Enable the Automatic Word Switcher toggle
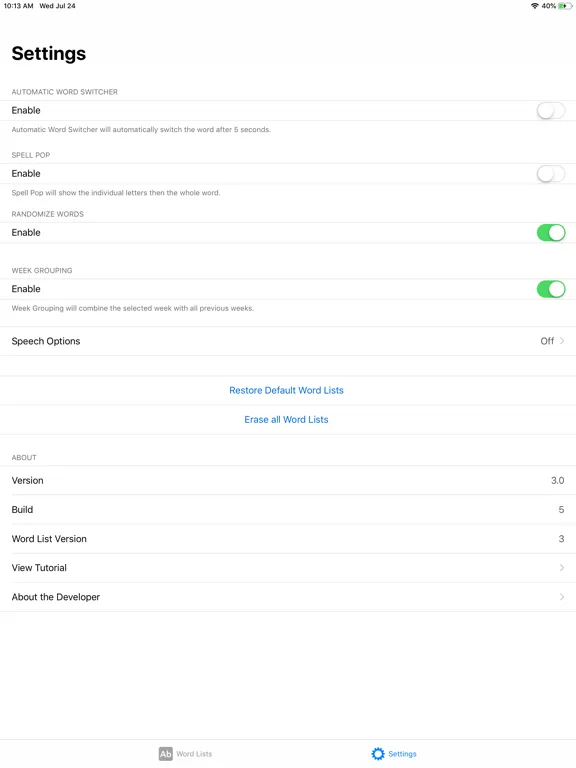This screenshot has height=768, width=576. coord(551,111)
